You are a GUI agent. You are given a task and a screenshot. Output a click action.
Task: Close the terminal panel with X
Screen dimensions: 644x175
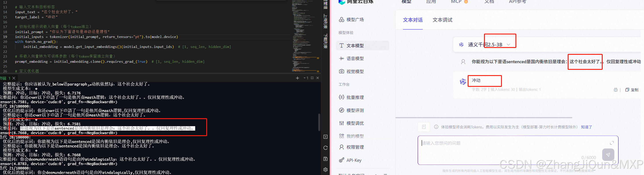pyautogui.click(x=318, y=78)
